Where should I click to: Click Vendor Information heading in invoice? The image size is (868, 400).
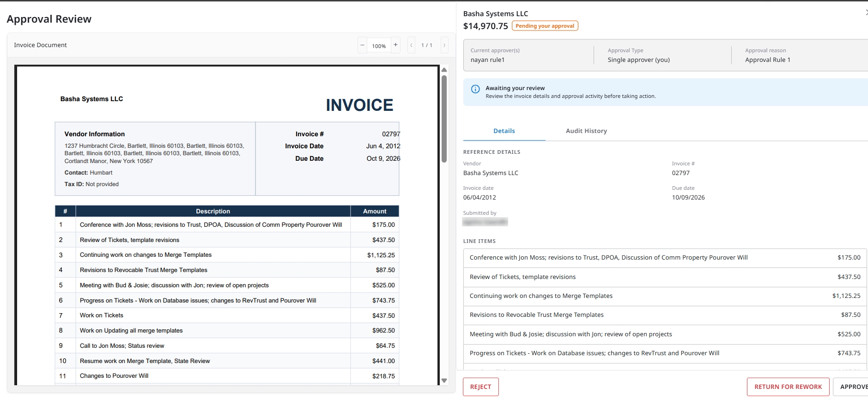pyautogui.click(x=95, y=134)
